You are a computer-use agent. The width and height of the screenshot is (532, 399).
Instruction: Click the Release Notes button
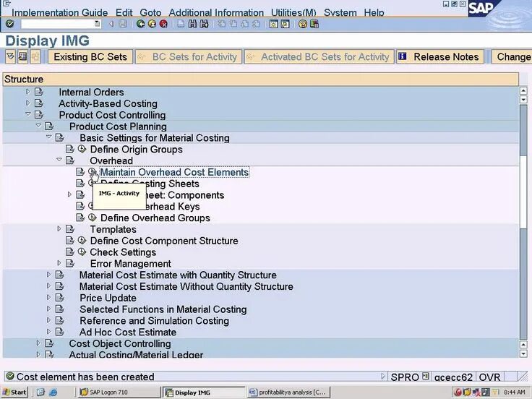point(441,56)
